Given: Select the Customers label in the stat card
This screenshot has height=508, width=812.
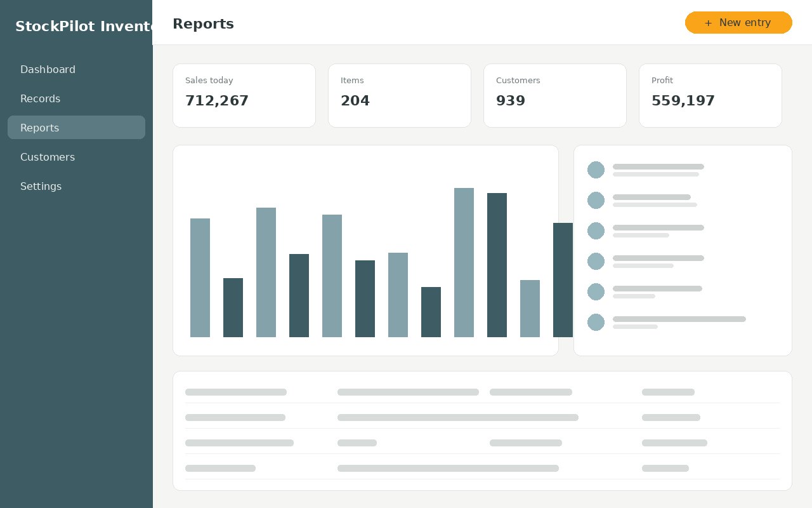Looking at the screenshot, I should point(518,81).
